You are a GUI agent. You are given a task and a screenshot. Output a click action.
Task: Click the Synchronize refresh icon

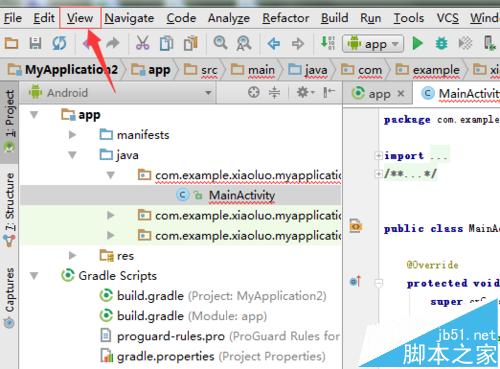59,43
